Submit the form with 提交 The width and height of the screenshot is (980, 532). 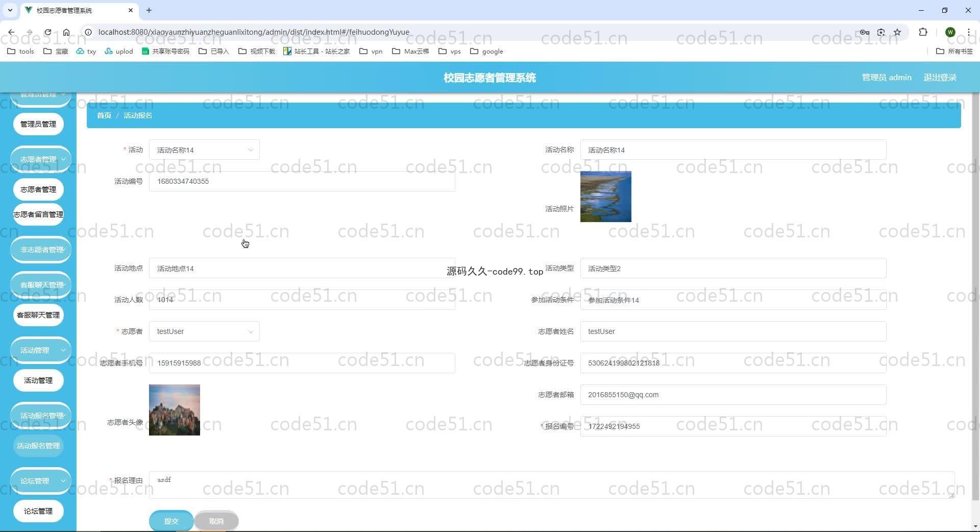click(171, 521)
